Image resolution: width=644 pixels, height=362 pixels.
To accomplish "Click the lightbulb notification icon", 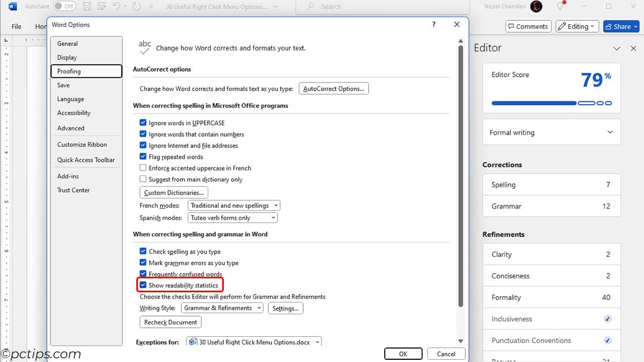I will (x=559, y=6).
